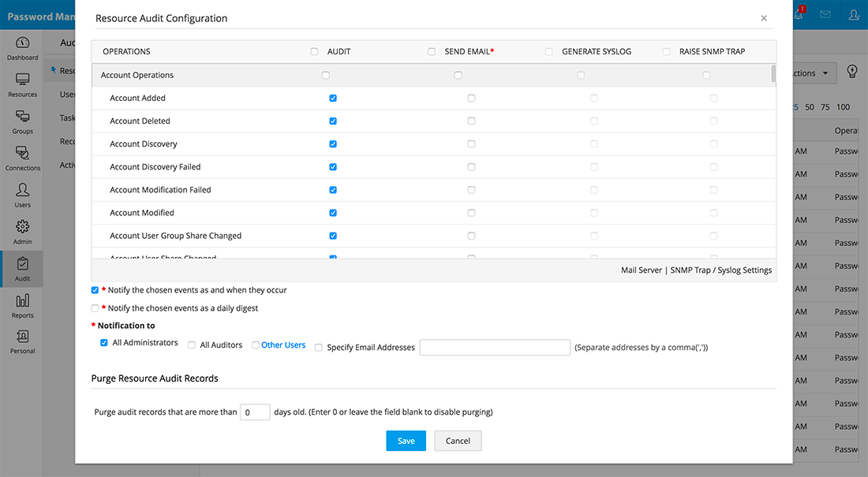Open Reports chart icon in sidebar
This screenshot has height=477, width=868.
tap(22, 305)
